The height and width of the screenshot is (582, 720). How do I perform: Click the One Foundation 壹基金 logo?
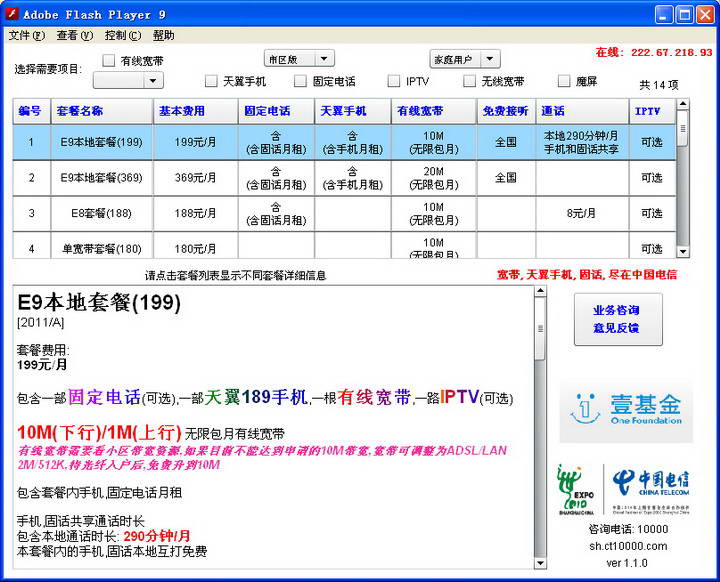(x=626, y=410)
